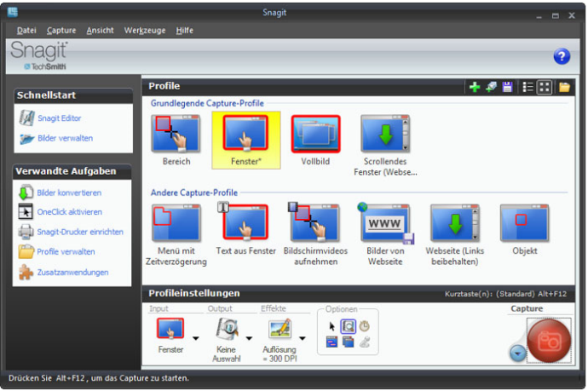Open the Snagit Editor link
588x391 pixels.
pyautogui.click(x=60, y=118)
